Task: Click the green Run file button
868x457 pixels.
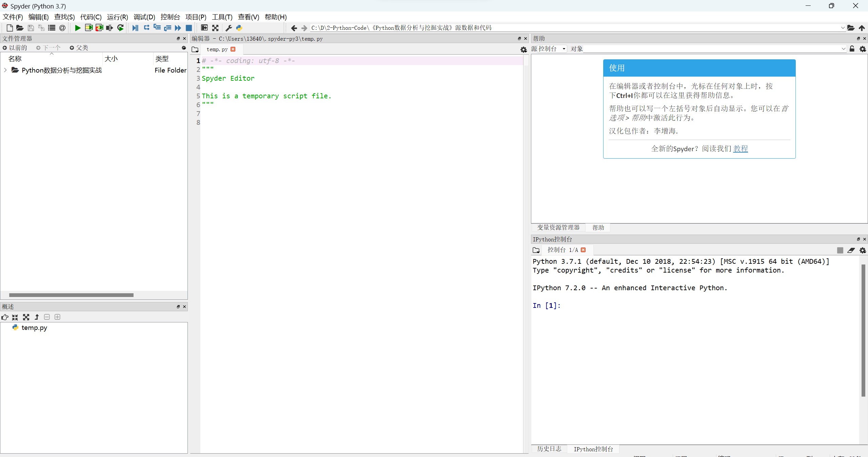Action: click(x=78, y=28)
